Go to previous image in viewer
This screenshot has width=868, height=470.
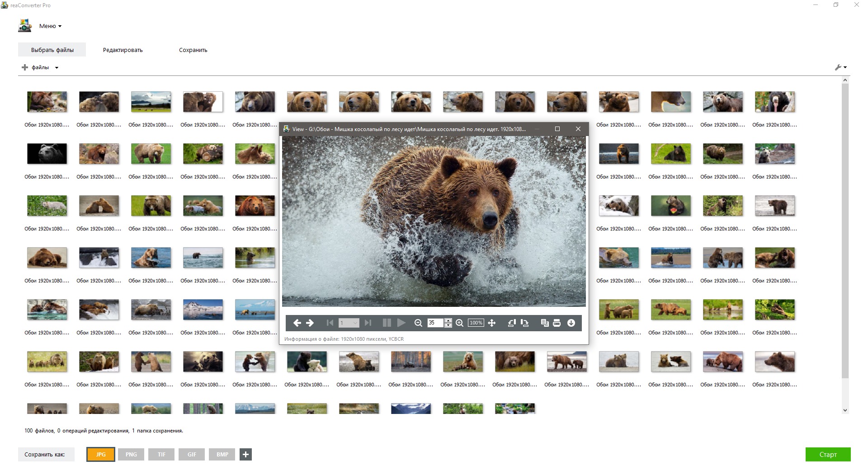click(x=297, y=323)
